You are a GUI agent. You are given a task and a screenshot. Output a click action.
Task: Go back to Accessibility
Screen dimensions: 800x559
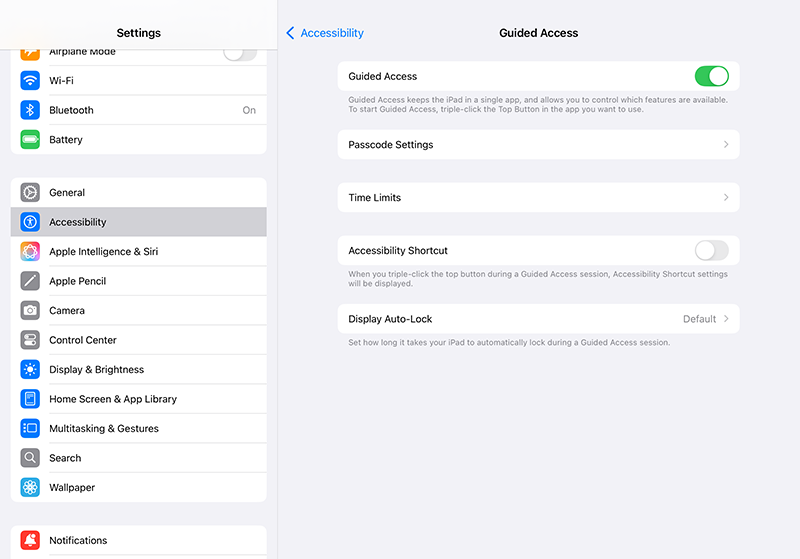[x=324, y=33]
